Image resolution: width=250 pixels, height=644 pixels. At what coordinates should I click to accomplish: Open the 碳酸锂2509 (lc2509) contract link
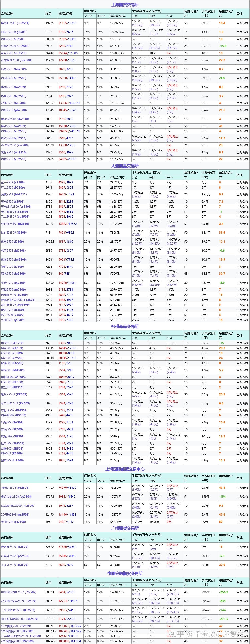pos(14,547)
